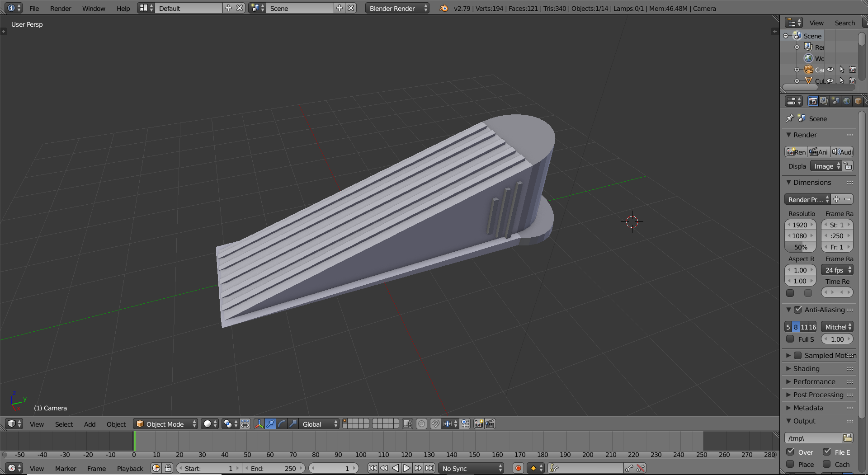Click the Animation render button
868x475 pixels.
819,152
